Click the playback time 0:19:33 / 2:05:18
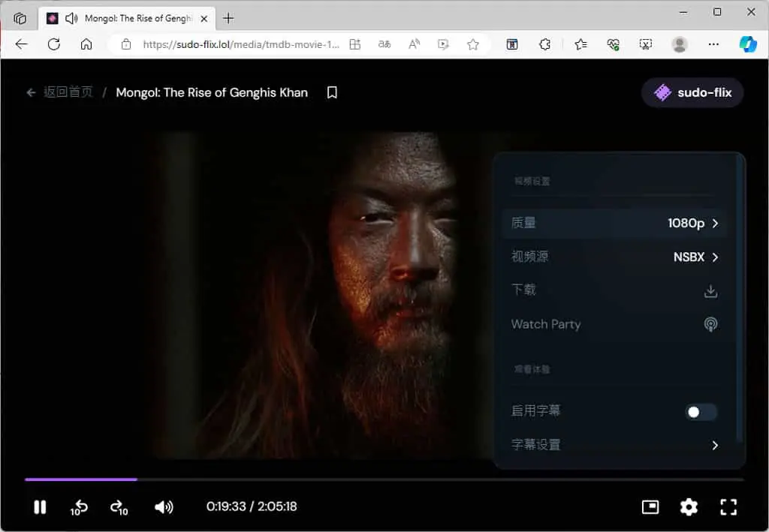 [x=252, y=506]
